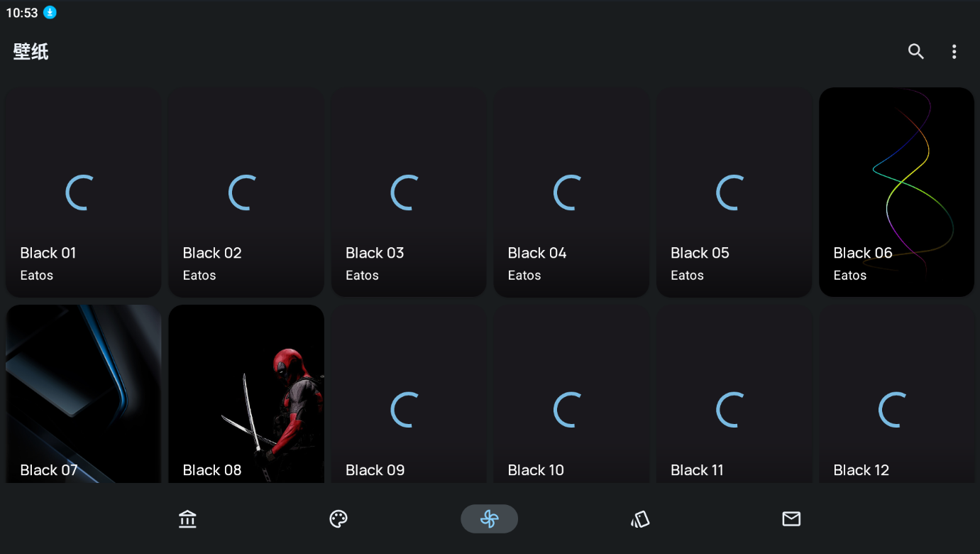Select the pinwheel wallpaper tab icon

point(489,519)
